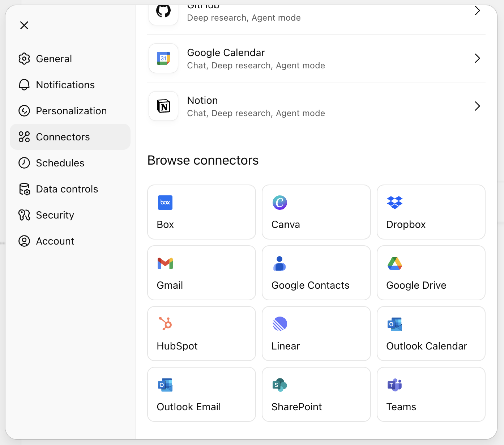This screenshot has width=504, height=445.
Task: Select the Canva connector card label
Action: coord(286,225)
